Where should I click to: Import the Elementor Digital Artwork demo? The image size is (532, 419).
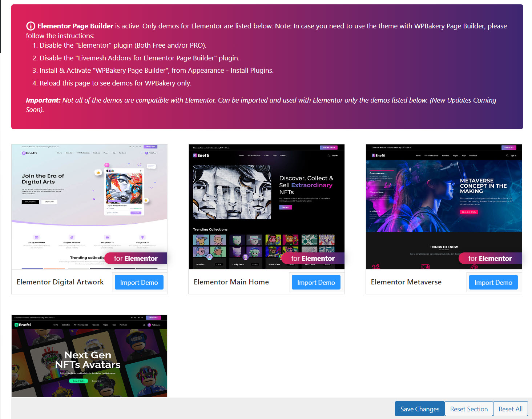(139, 282)
